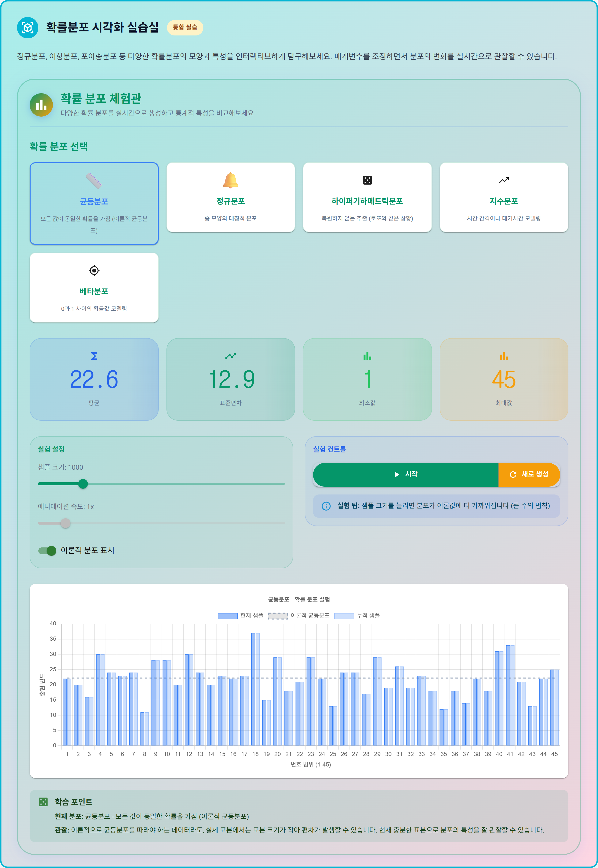Select the 하이퍼기하메트릭분포 distribution card
Image resolution: width=598 pixels, height=868 pixels.
pos(367,197)
